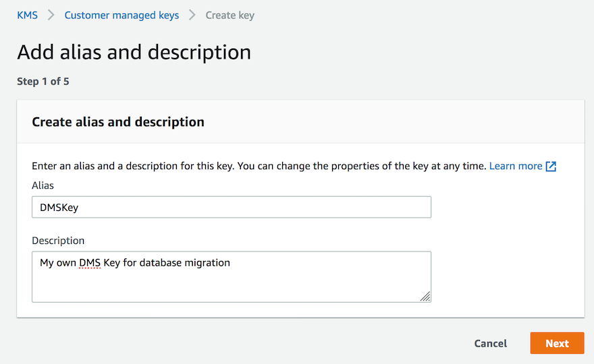Open the external link icon beside Learn more
Screen dimensions: 594x364
pos(551,166)
